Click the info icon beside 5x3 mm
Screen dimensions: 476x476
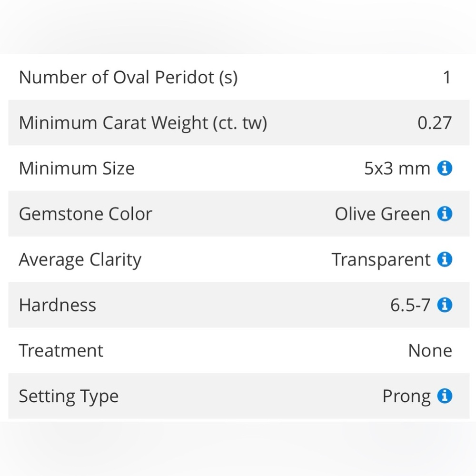coord(445,168)
